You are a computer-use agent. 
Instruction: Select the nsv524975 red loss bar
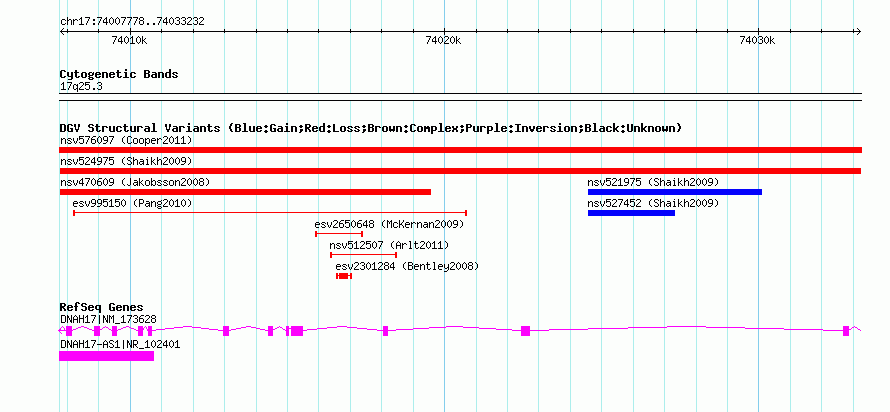click(460, 171)
